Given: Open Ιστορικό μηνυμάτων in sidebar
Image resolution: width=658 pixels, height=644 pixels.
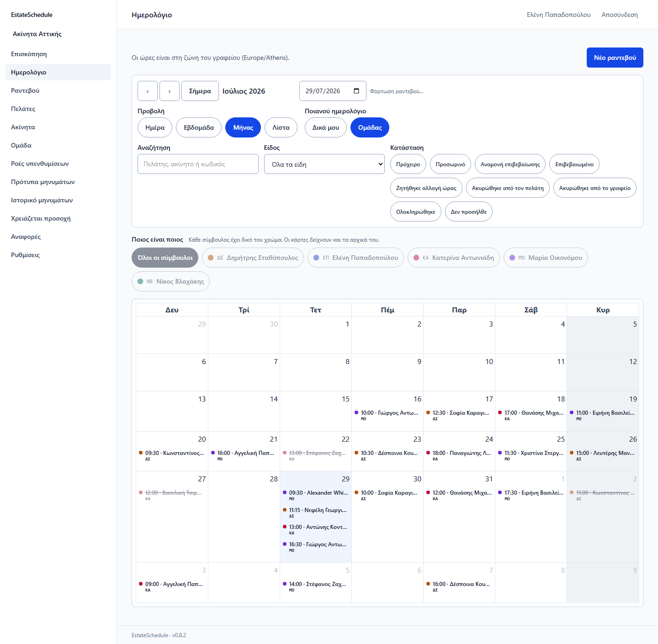Looking at the screenshot, I should pyautogui.click(x=58, y=200).
